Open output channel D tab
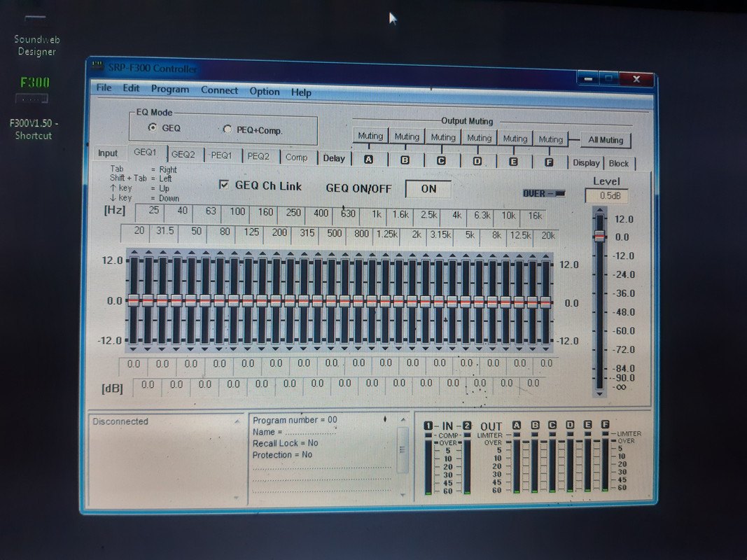 [x=477, y=162]
